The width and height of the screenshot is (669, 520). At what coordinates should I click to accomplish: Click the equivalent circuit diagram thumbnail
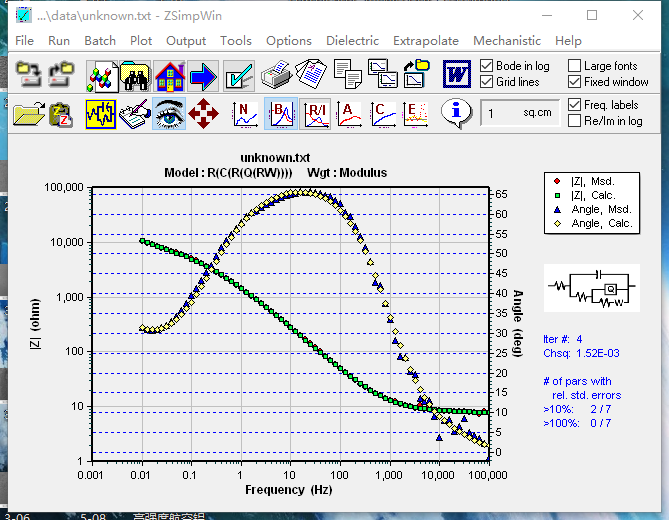596,289
